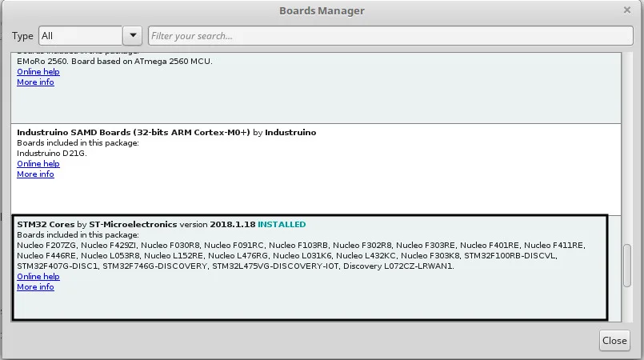The height and width of the screenshot is (360, 644).
Task: Click the Type label
Action: (22, 36)
